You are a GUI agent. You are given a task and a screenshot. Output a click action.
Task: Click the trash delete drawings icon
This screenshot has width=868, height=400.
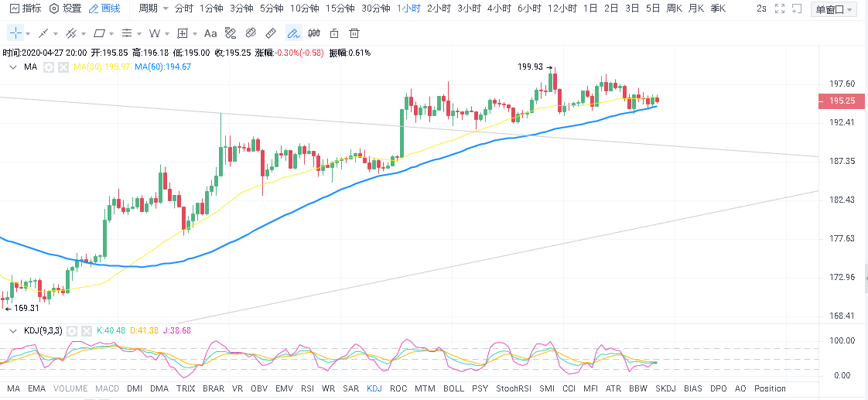coord(354,33)
